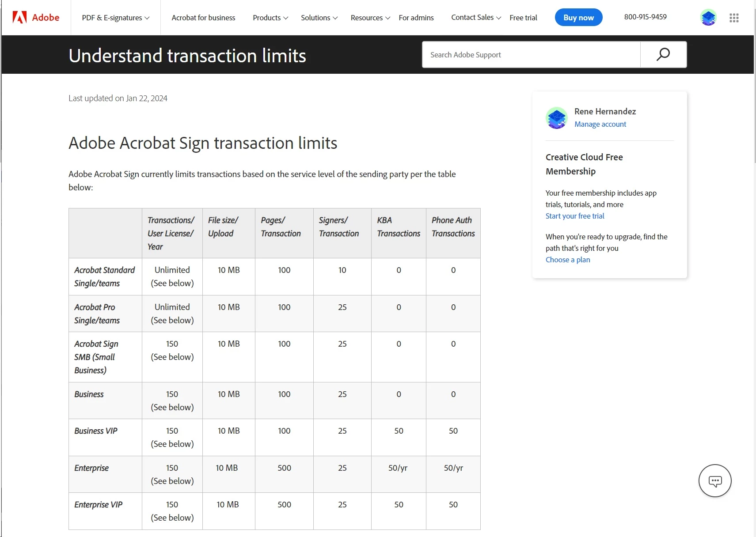Click Transactions/User License/Year column header
The height and width of the screenshot is (537, 756).
click(x=172, y=233)
